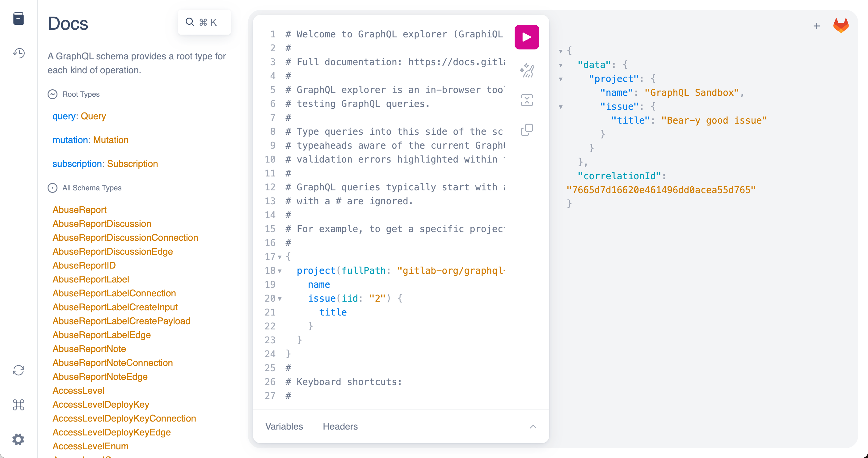Collapse the "issue" object in the response
This screenshot has width=868, height=458.
[560, 107]
